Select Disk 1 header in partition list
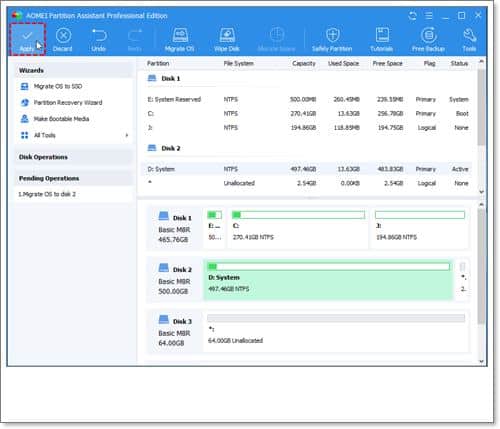 [x=164, y=79]
